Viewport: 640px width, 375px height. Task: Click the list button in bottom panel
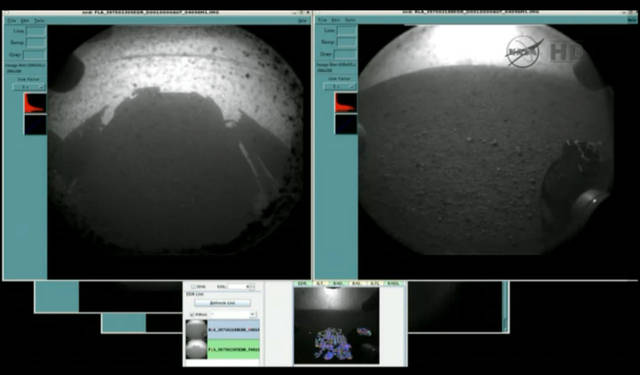[x=222, y=303]
